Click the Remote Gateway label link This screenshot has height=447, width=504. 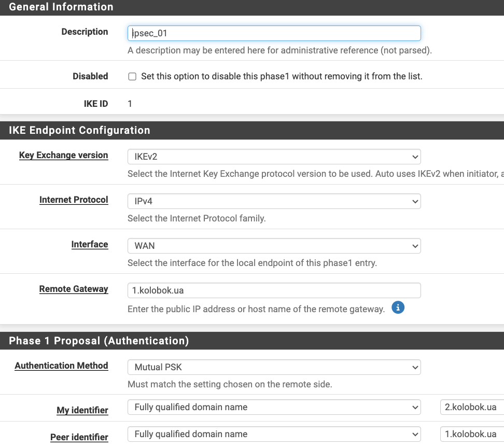pyautogui.click(x=74, y=289)
